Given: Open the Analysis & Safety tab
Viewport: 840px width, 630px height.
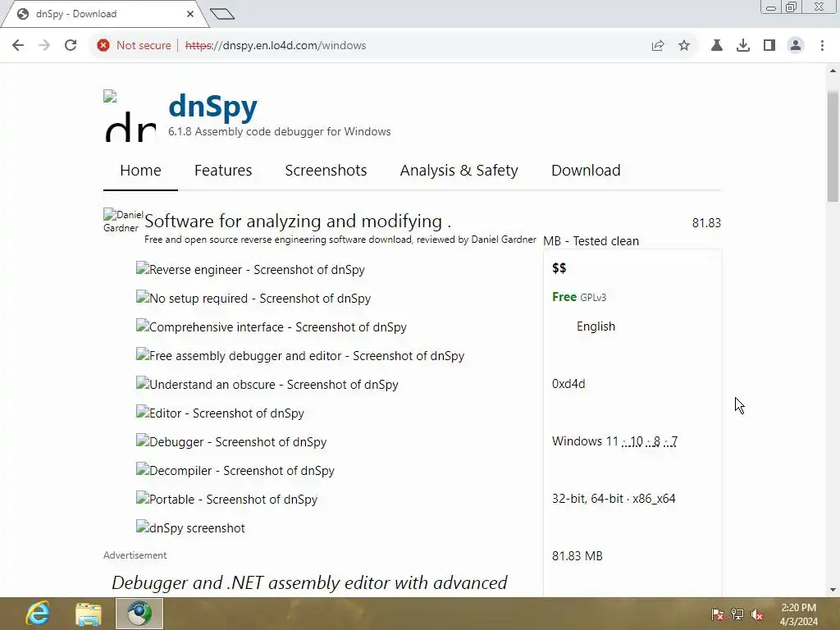Looking at the screenshot, I should [459, 171].
